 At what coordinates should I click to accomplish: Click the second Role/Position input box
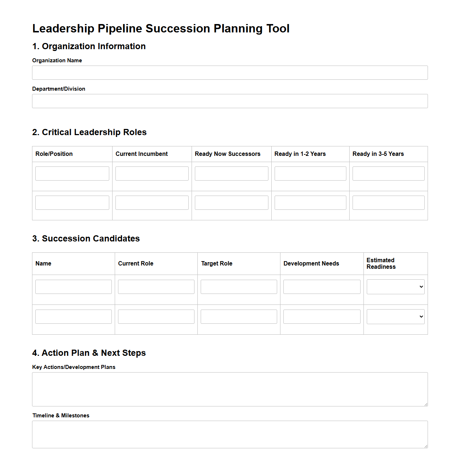point(72,202)
